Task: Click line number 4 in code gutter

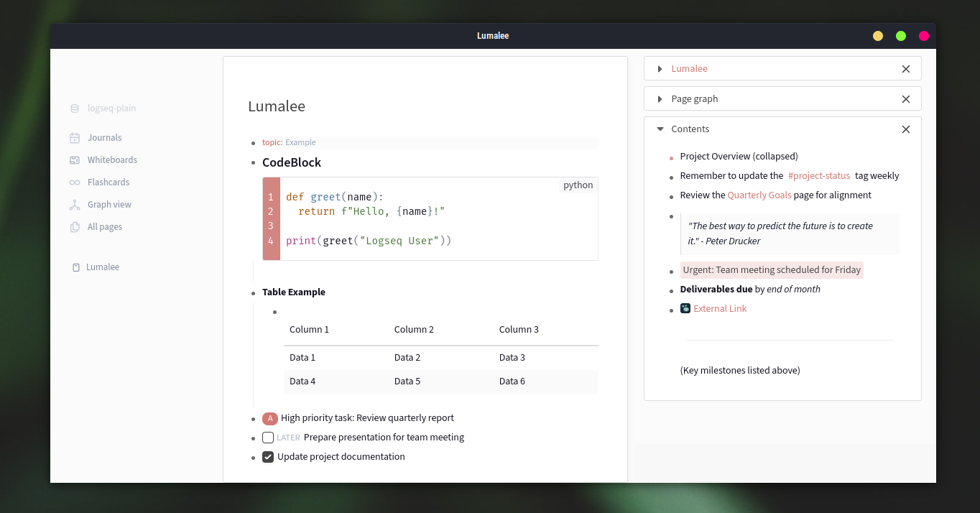Action: click(x=271, y=241)
